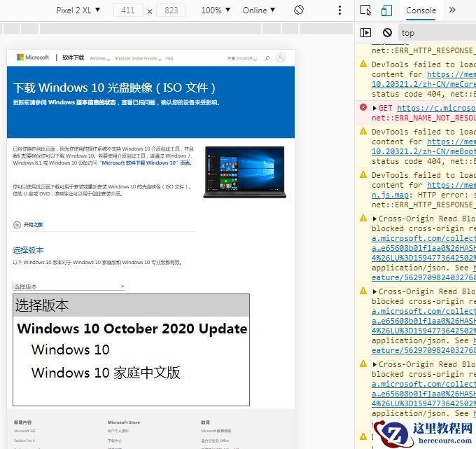Screen dimensions: 476x449
Task: Click the Windows 10 laptop image
Action: [x=245, y=172]
